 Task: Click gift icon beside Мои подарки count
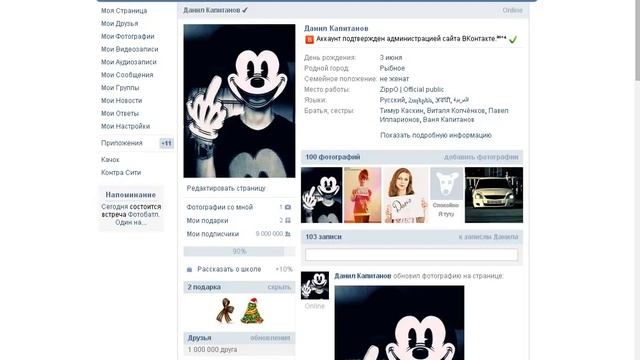(x=288, y=220)
